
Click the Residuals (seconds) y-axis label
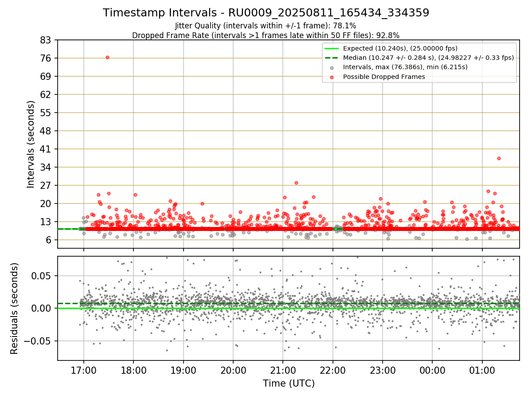tap(15, 308)
